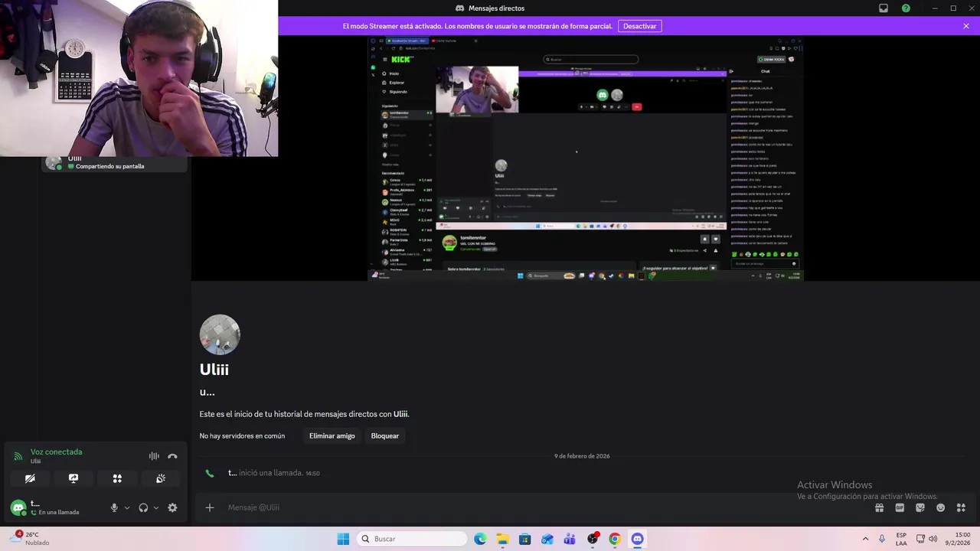The image size is (980, 551).
Task: Expand microphone input options arrow
Action: pos(127,507)
